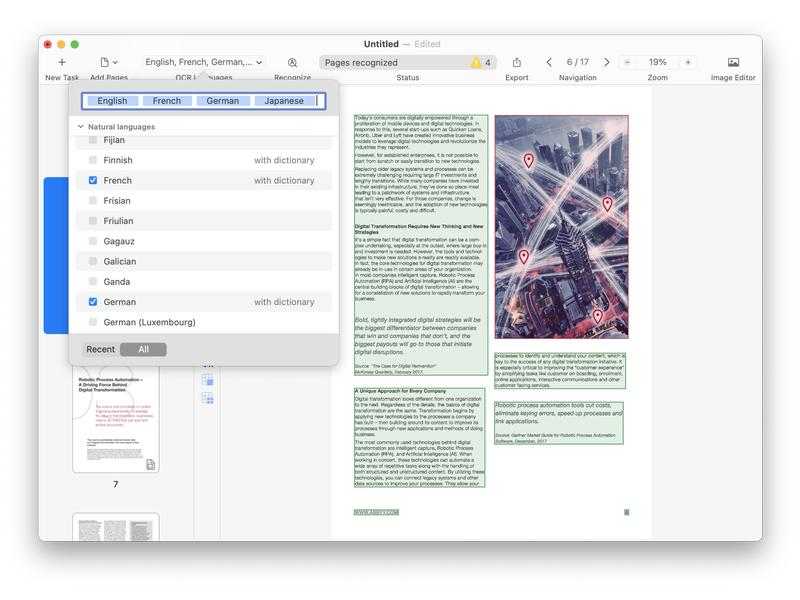
Task: Click the New Task plus icon
Action: coord(62,62)
